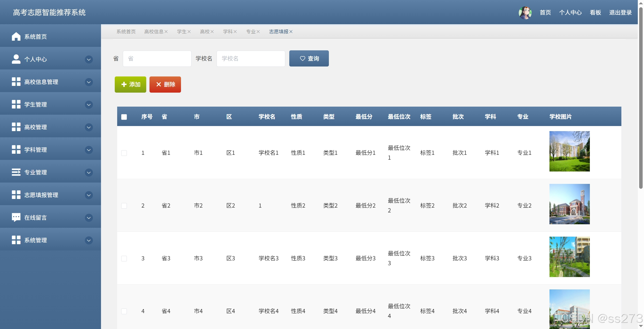Click the person icon beside 个人中心
Image resolution: width=644 pixels, height=329 pixels.
pos(16,59)
